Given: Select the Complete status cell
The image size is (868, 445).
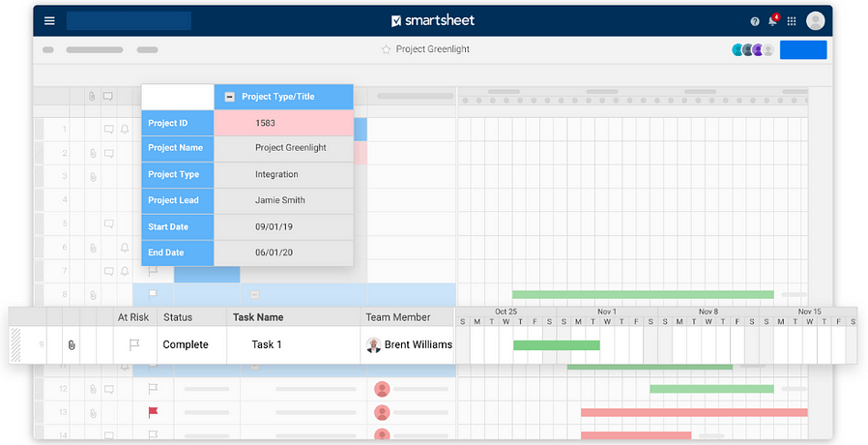Looking at the screenshot, I should (x=192, y=344).
